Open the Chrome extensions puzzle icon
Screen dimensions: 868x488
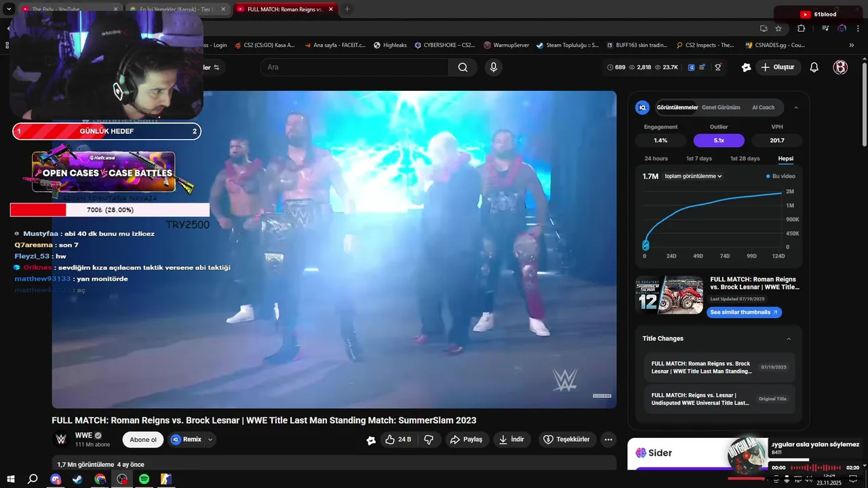(x=802, y=28)
